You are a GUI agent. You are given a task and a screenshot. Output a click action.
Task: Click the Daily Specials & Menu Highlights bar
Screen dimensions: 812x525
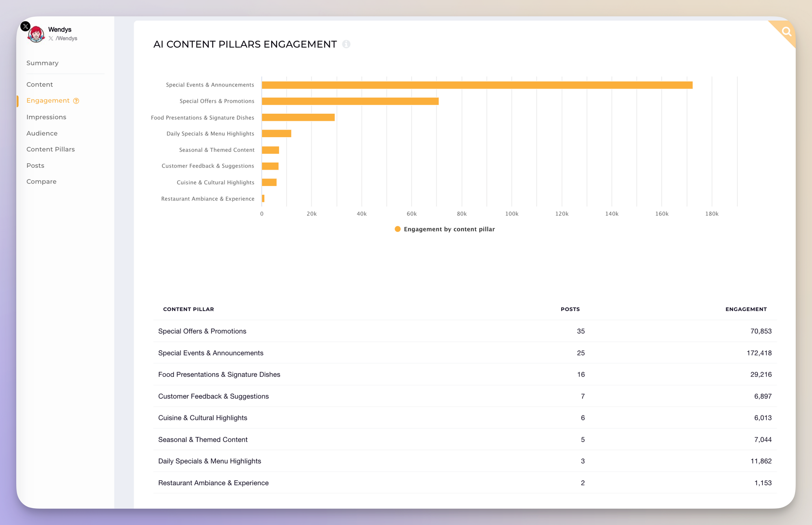[x=276, y=134]
